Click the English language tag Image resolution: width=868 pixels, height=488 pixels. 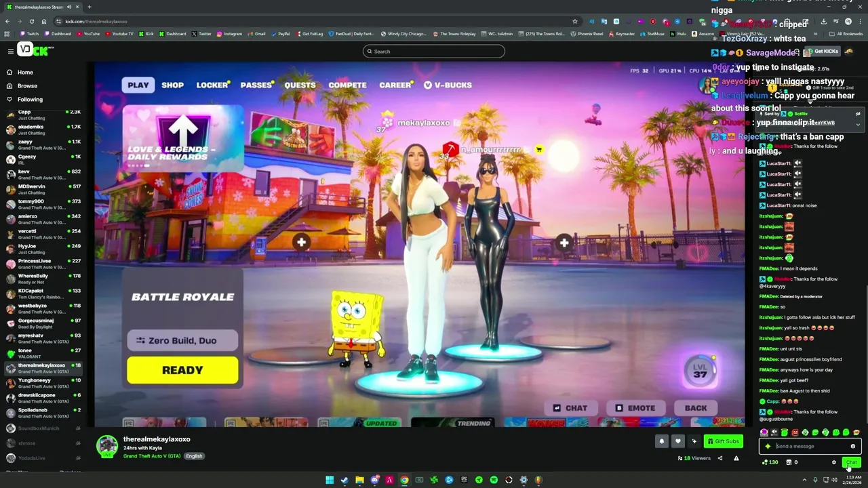(x=194, y=456)
